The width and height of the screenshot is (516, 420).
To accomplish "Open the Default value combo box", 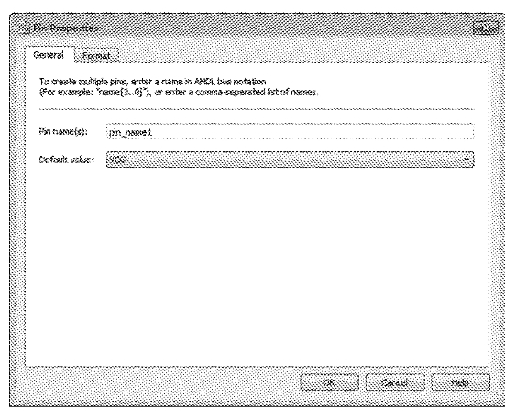I will click(290, 160).
